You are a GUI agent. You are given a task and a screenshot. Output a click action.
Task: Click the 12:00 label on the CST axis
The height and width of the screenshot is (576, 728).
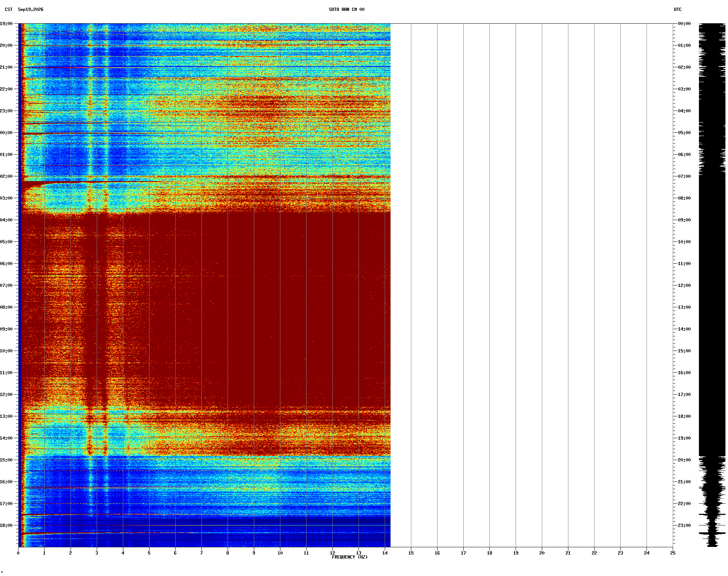6,395
